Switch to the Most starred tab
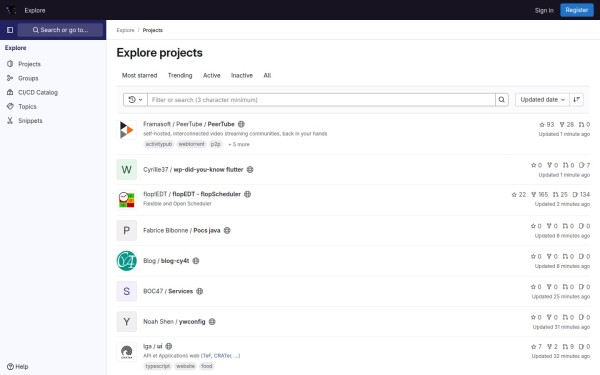The image size is (600, 375). pos(139,75)
